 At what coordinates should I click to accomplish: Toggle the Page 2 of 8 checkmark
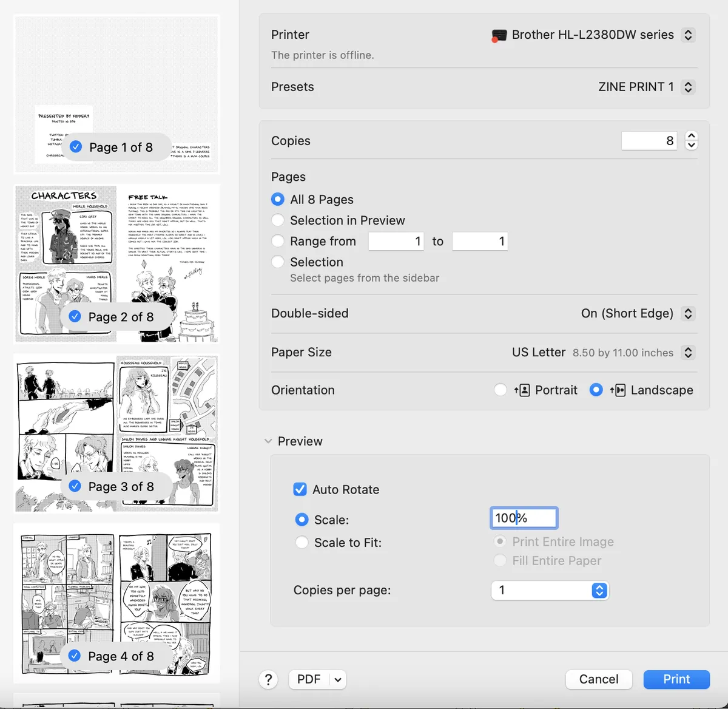[75, 316]
